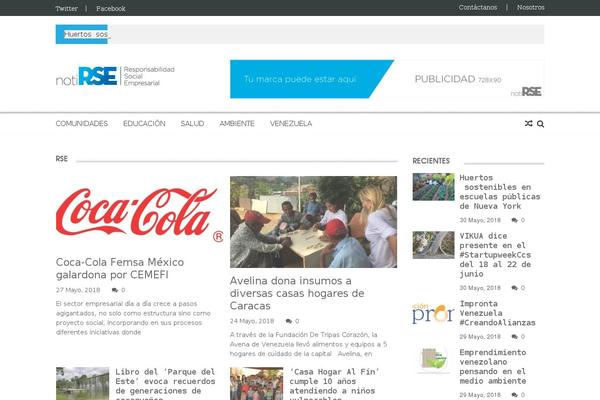
Task: Open 'VIKUA dice presente en el #StartupweekCcs' link
Action: tap(495, 255)
